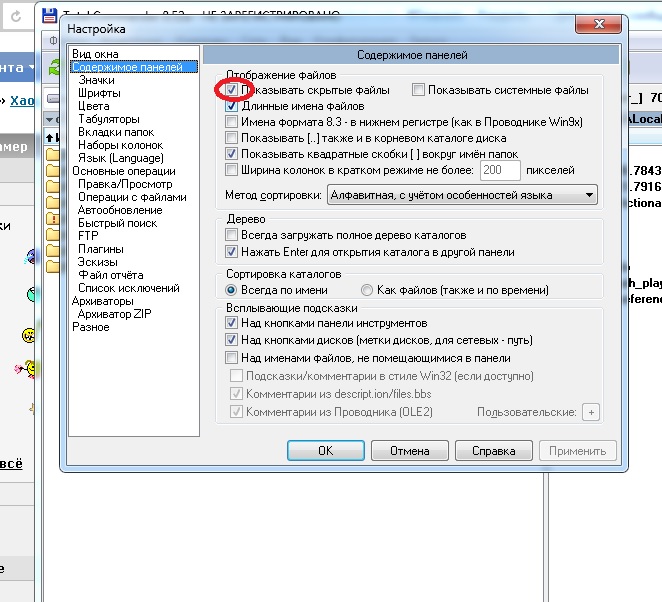662x602 pixels.
Task: Toggle 'Над кнопками панели инструментов' checkbox
Action: point(231,323)
